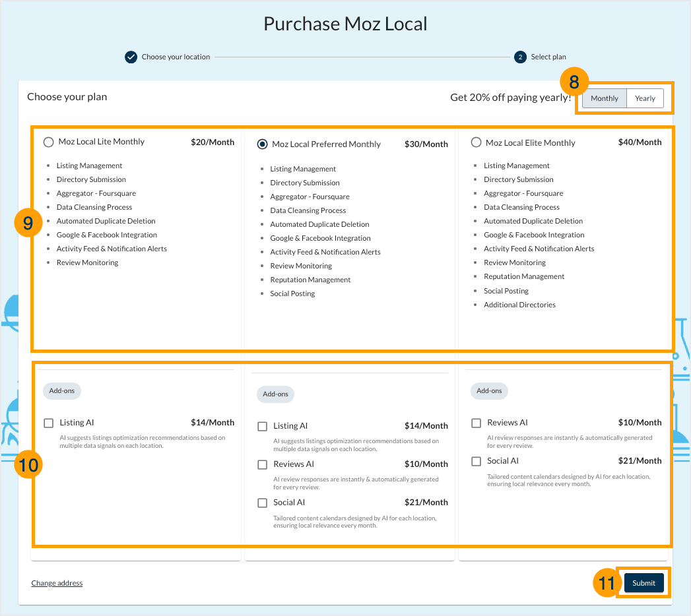The width and height of the screenshot is (691, 616).
Task: Click the Select plan step label
Action: point(547,57)
